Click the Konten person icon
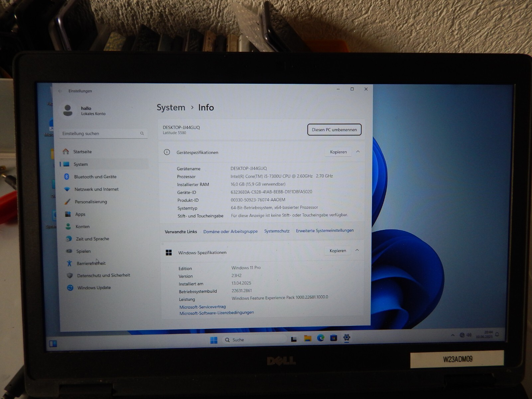 [x=68, y=226]
